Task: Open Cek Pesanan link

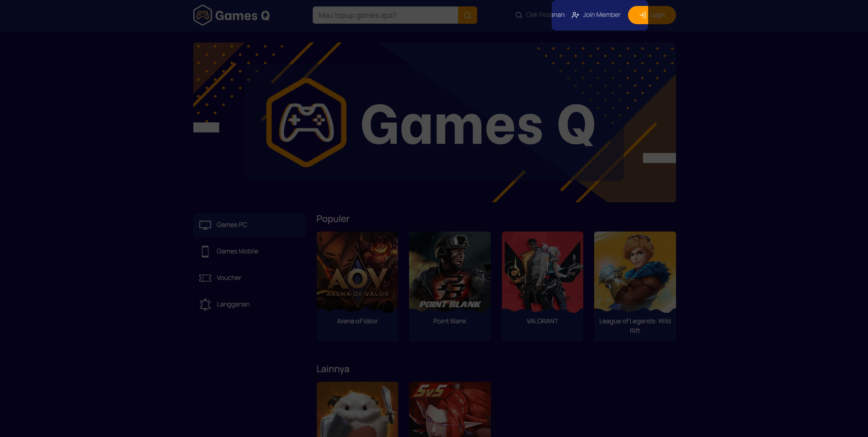Action: (540, 15)
